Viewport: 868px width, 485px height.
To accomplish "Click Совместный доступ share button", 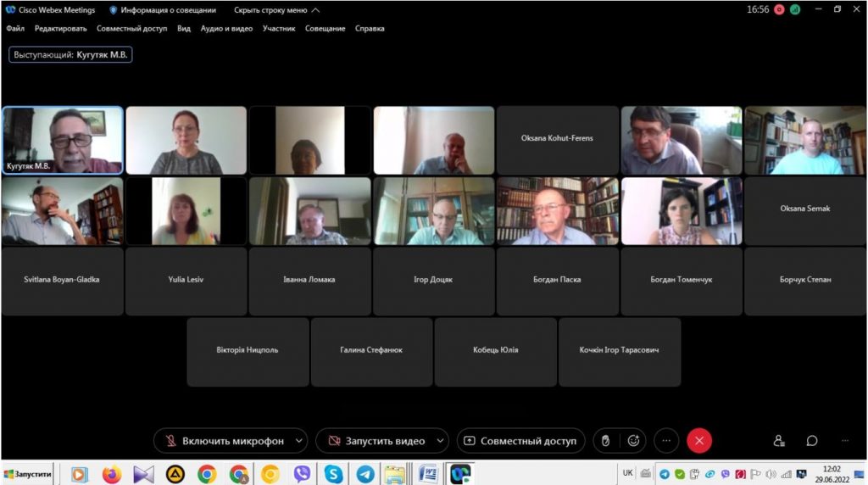I will 520,441.
